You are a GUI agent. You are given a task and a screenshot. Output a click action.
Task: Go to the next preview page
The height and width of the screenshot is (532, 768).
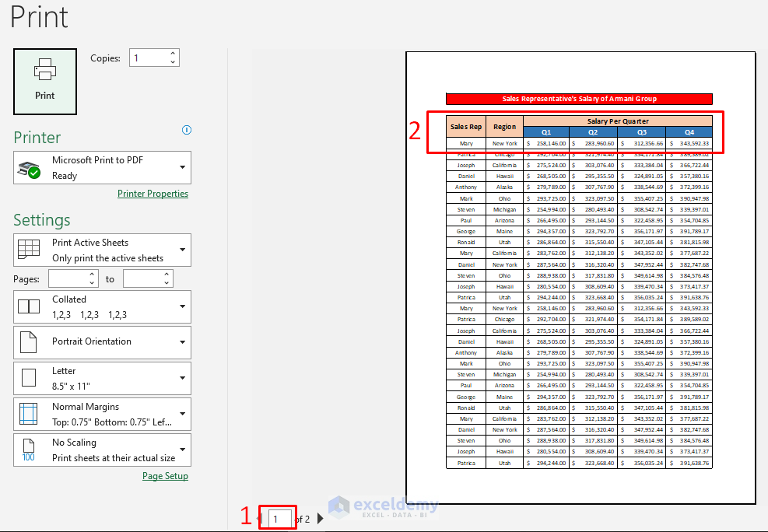coord(321,518)
